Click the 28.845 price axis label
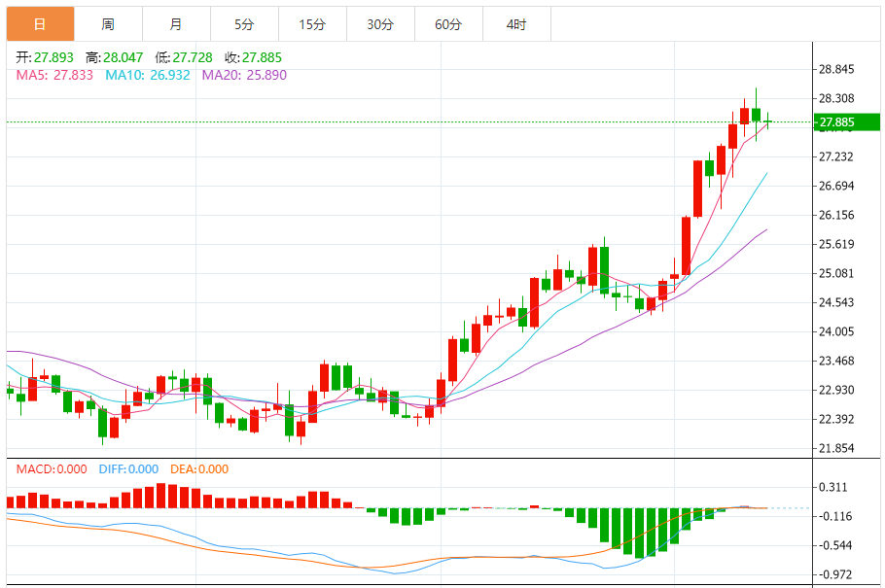The height and width of the screenshot is (588, 885). click(836, 69)
